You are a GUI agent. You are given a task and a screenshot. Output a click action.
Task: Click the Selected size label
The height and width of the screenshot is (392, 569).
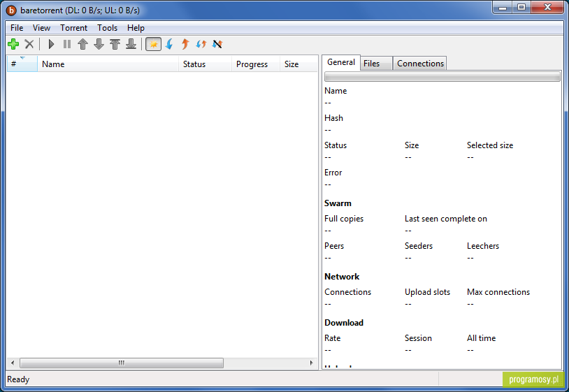coord(490,145)
